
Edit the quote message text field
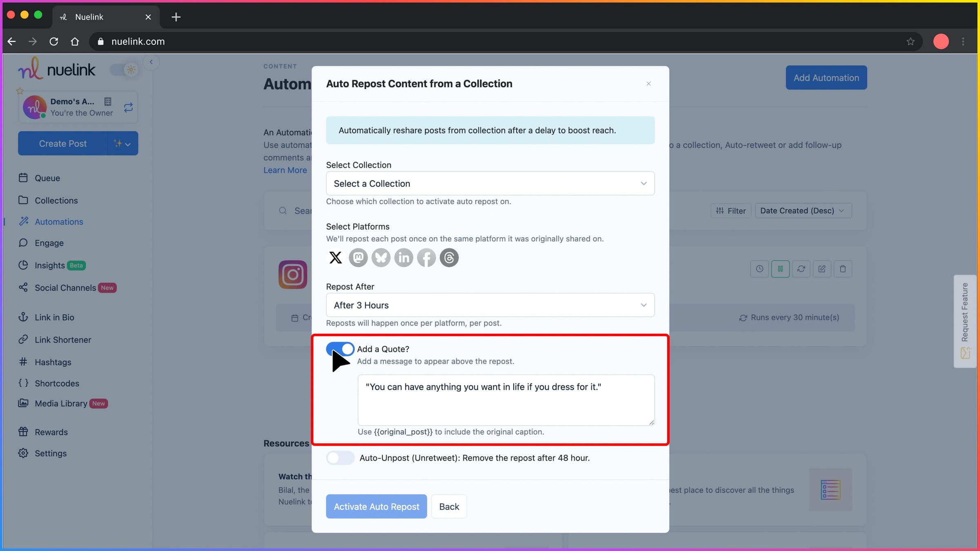506,400
